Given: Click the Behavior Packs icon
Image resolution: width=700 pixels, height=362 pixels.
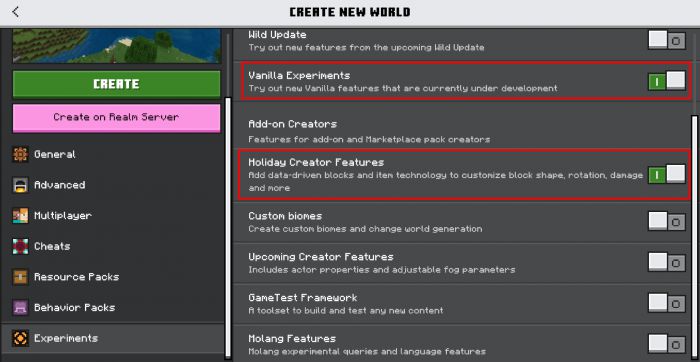Looking at the screenshot, I should [x=21, y=308].
